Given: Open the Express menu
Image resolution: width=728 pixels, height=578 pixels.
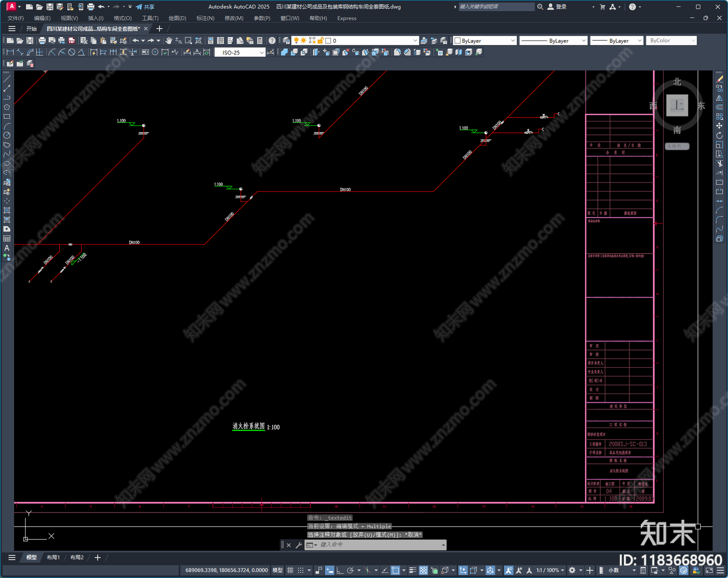Looking at the screenshot, I should [x=347, y=18].
